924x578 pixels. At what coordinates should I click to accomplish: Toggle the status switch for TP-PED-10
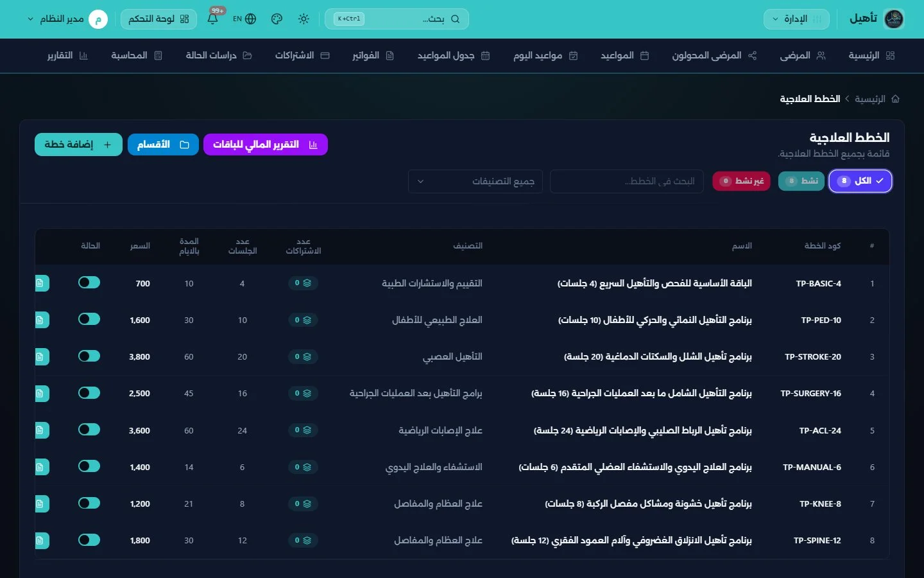(x=89, y=319)
